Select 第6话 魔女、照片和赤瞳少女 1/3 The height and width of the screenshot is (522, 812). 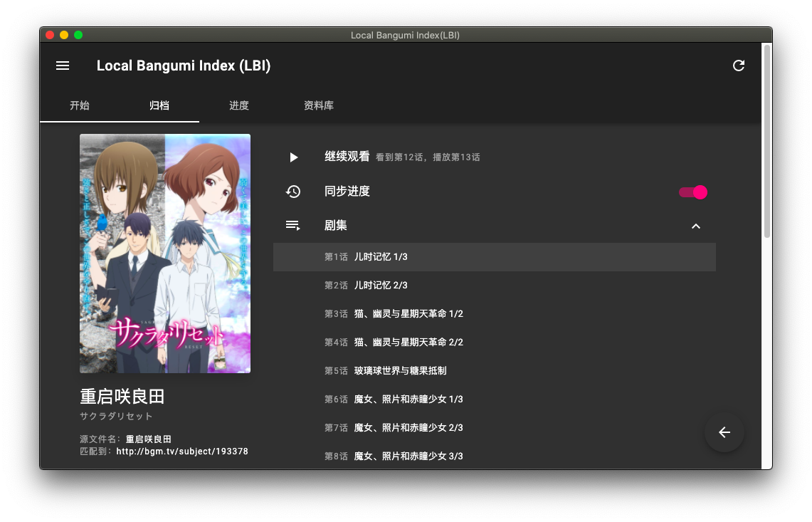pos(495,400)
